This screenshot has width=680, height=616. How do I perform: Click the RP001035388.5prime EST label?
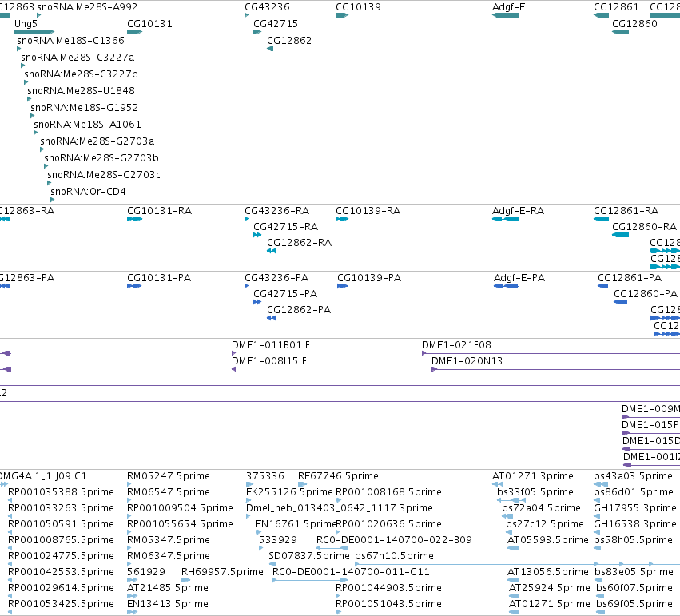[62, 492]
